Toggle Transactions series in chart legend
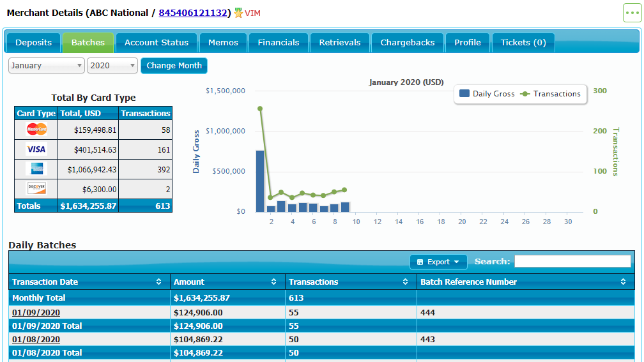This screenshot has height=362, width=644. tap(551, 94)
